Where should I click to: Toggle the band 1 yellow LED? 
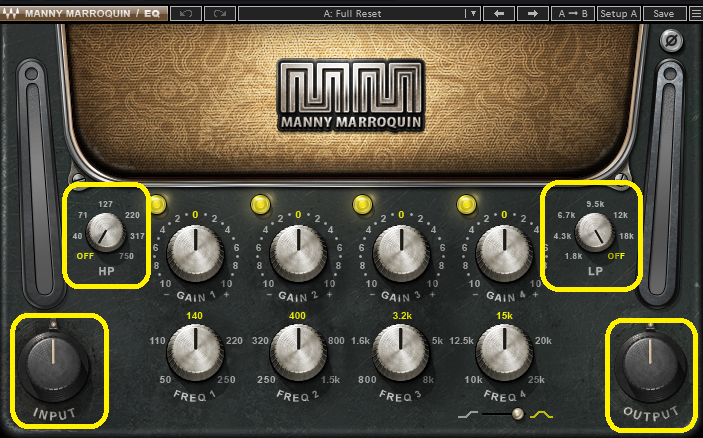click(x=158, y=204)
